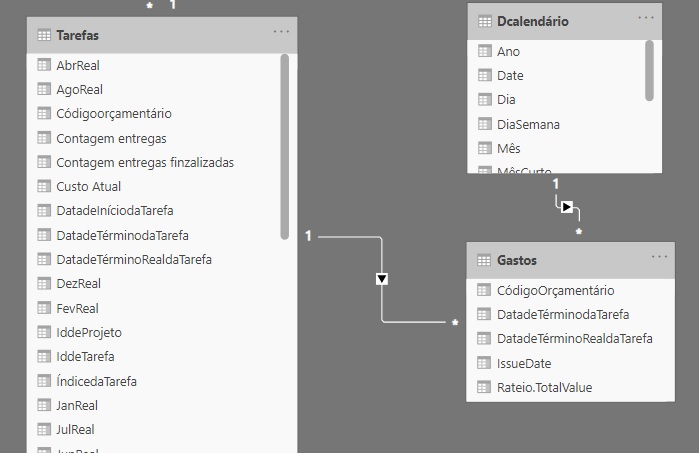Select the Dcalendário table title
The height and width of the screenshot is (453, 699).
533,21
